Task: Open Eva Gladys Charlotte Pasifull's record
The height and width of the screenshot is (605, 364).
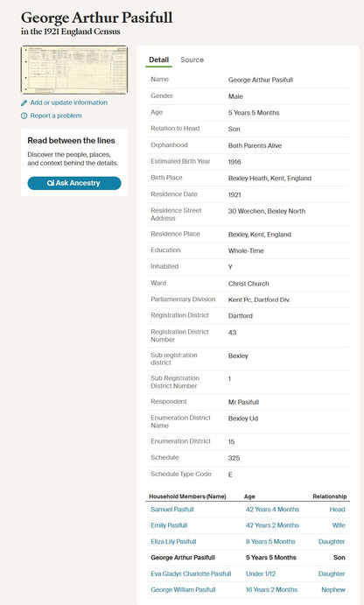Action: [191, 573]
